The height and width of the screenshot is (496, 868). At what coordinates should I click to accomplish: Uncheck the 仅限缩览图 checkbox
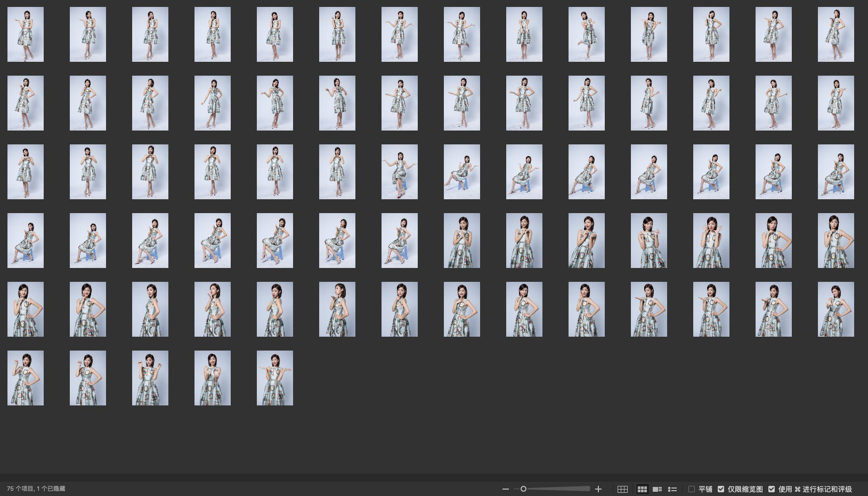click(721, 489)
